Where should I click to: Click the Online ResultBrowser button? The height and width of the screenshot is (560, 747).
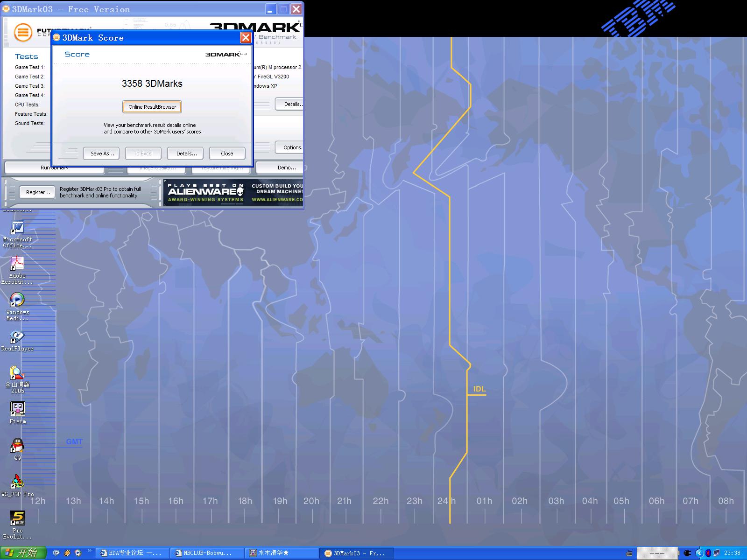pos(152,107)
